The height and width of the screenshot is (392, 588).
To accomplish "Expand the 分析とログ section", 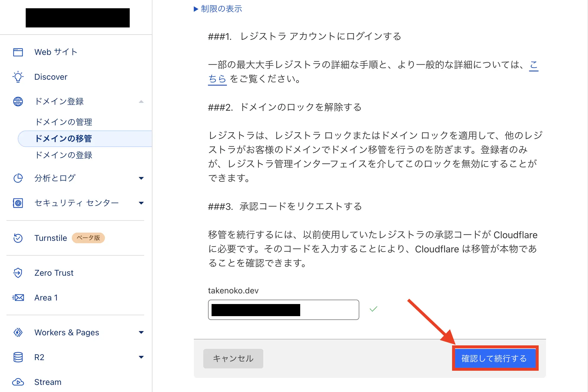I will [x=142, y=178].
